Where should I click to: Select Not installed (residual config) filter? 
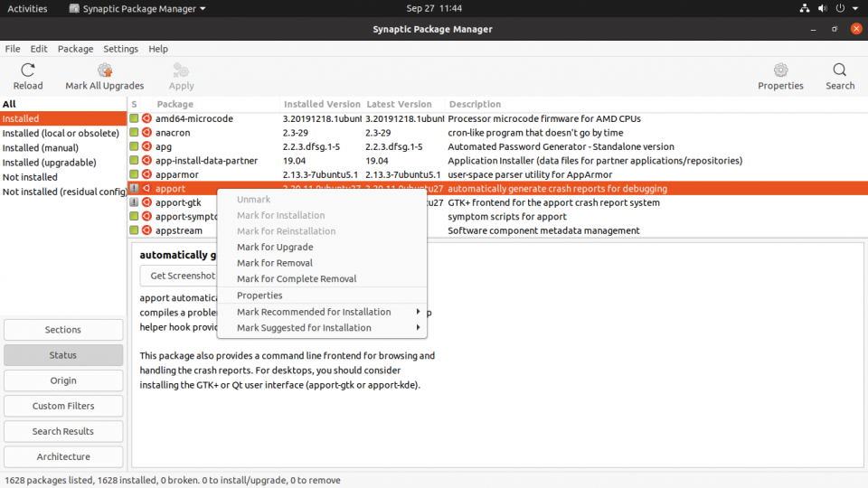(x=63, y=192)
